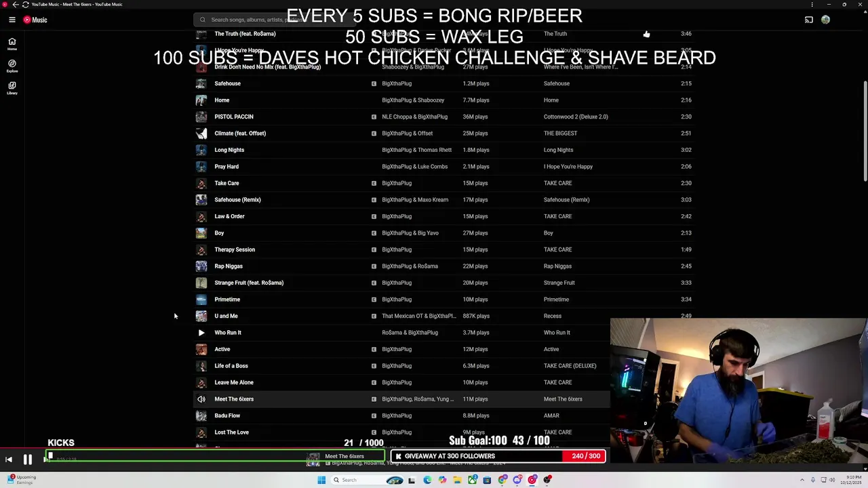The height and width of the screenshot is (488, 868).
Task: Open album THE BIGGEST
Action: (x=560, y=133)
